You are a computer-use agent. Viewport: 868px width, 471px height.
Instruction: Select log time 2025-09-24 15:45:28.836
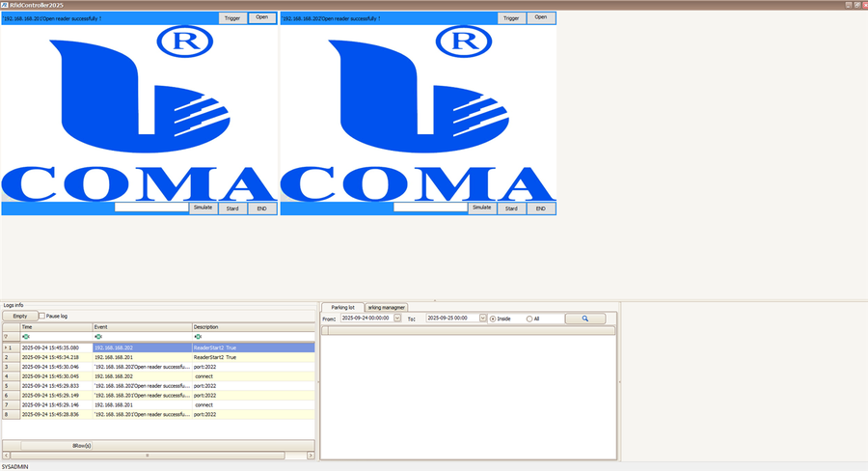click(x=50, y=414)
